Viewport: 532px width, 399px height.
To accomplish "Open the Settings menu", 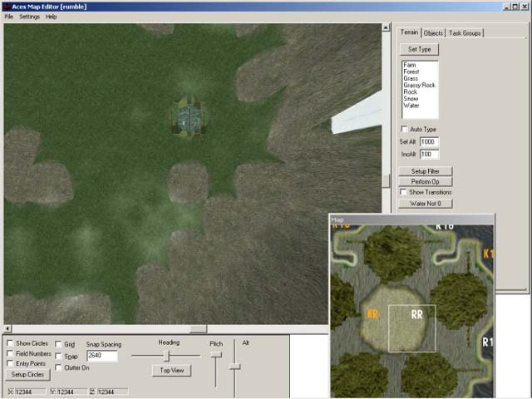I will 29,17.
